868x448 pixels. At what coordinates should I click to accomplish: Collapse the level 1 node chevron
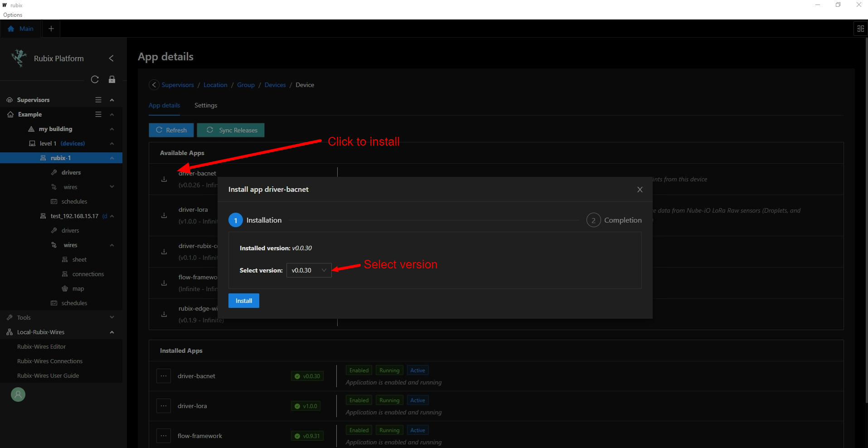(x=112, y=143)
